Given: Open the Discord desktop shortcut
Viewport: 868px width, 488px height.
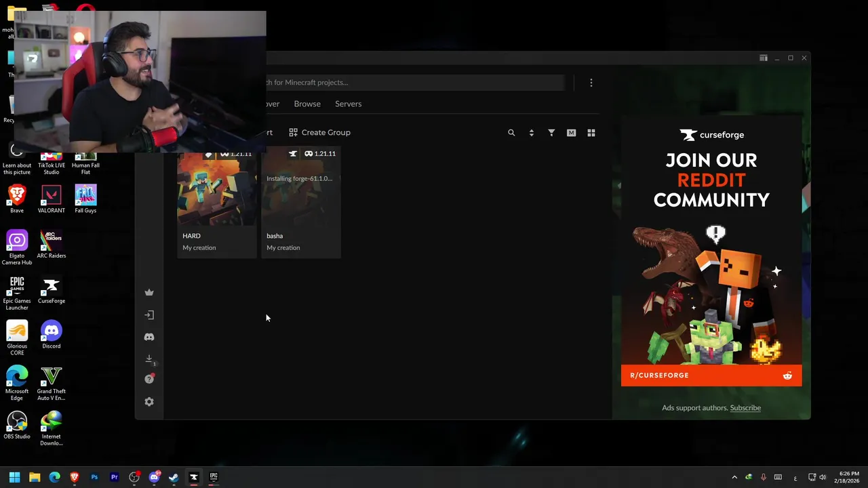Looking at the screenshot, I should click(52, 335).
